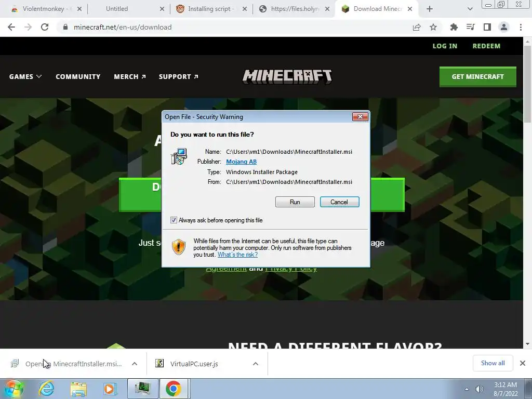Close the files.holy tab
Image resolution: width=532 pixels, height=399 pixels.
pyautogui.click(x=327, y=9)
